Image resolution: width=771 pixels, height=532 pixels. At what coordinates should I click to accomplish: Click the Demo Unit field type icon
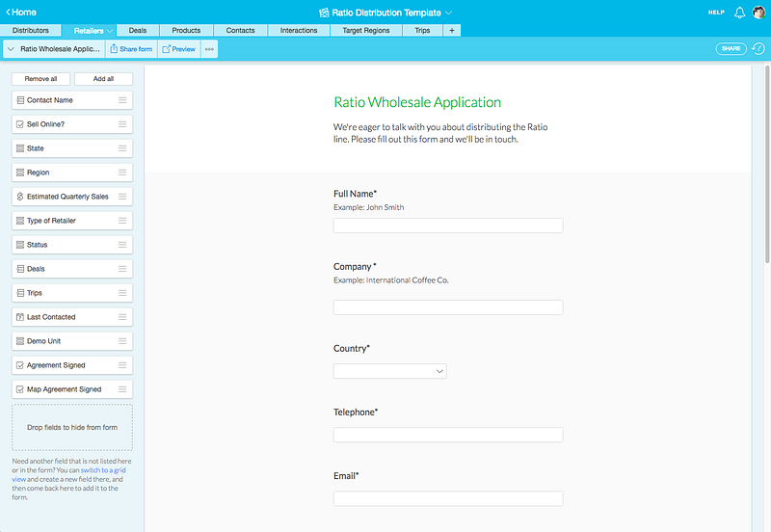pyautogui.click(x=20, y=341)
